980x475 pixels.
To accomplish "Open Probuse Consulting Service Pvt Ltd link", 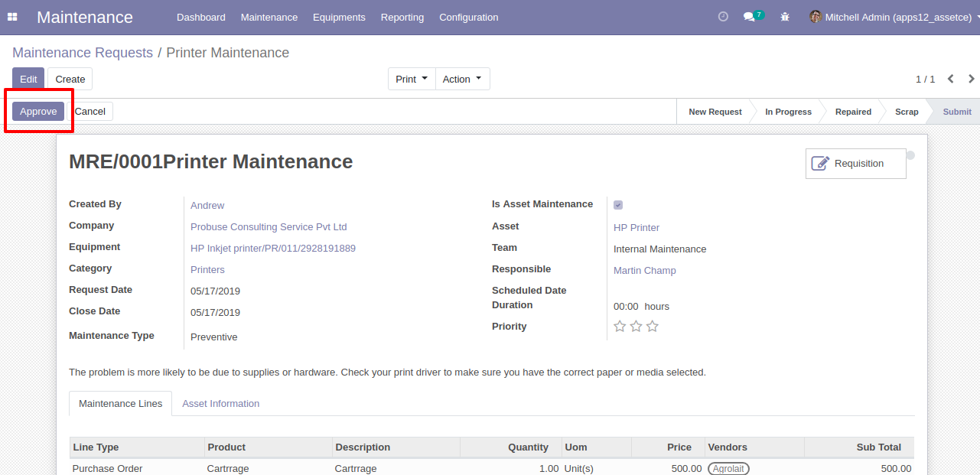I will 269,227.
